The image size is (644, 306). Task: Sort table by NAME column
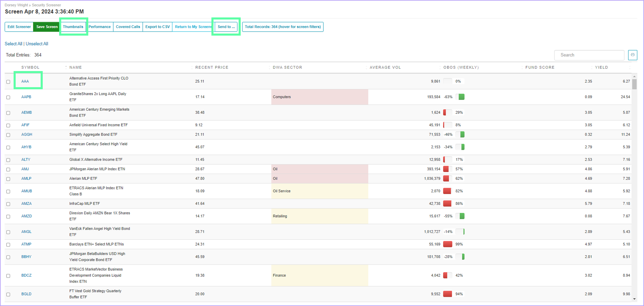pos(76,67)
